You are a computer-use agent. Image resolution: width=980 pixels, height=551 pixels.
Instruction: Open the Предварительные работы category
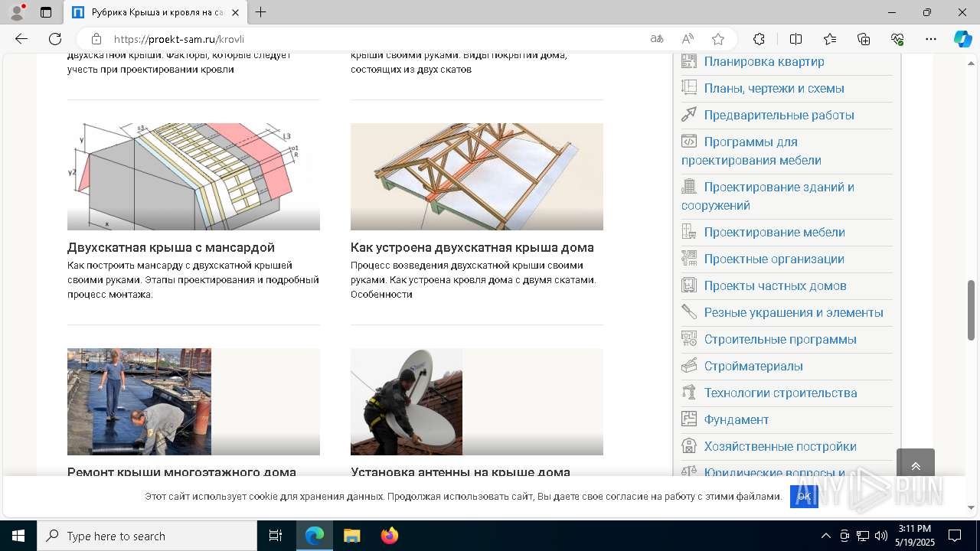point(779,115)
